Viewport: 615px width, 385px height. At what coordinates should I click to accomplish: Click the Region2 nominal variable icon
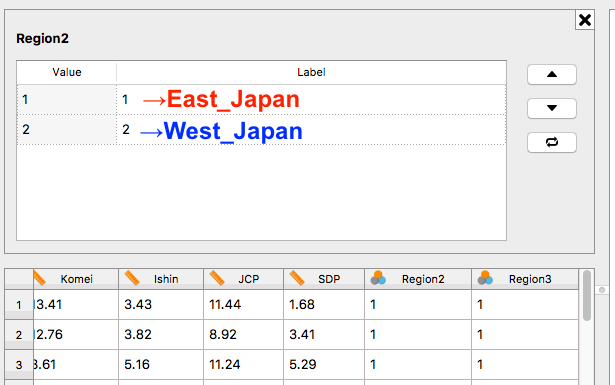tap(378, 278)
